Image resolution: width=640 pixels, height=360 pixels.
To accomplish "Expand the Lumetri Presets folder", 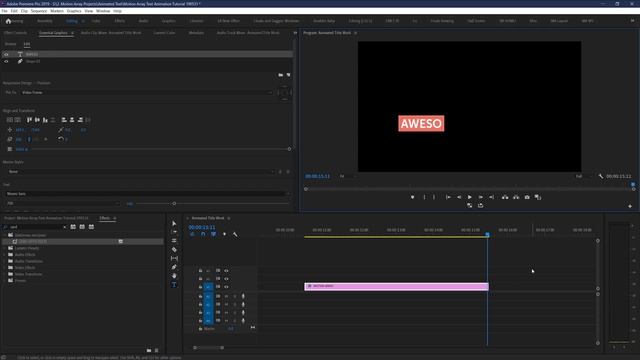I will (x=4, y=248).
